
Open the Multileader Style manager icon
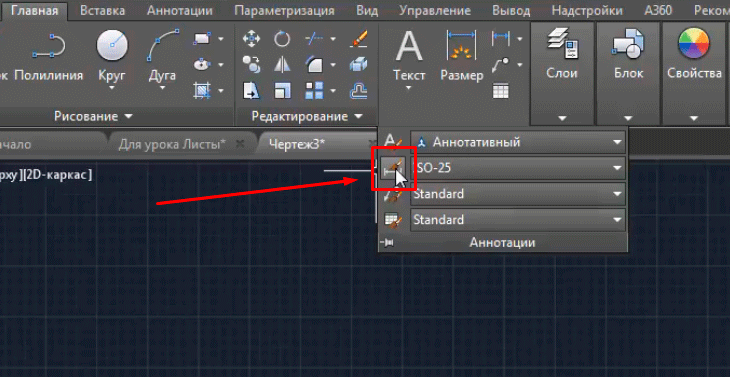click(x=394, y=194)
